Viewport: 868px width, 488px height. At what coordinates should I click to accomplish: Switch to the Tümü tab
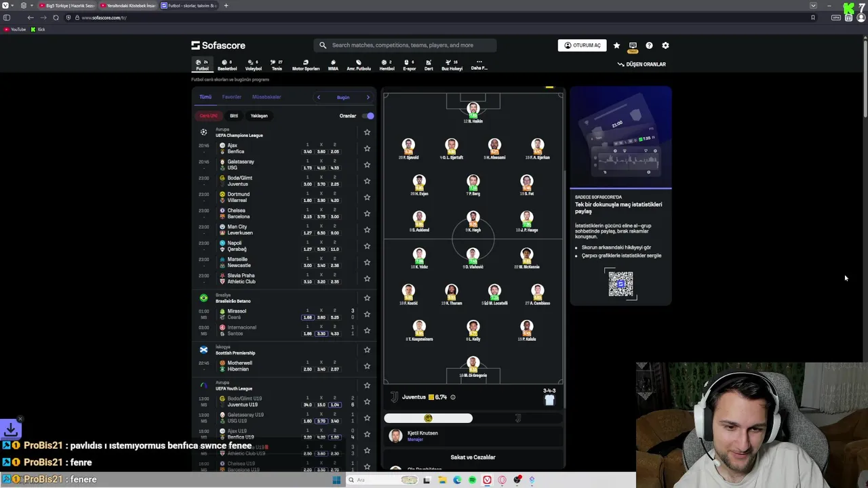tap(205, 97)
